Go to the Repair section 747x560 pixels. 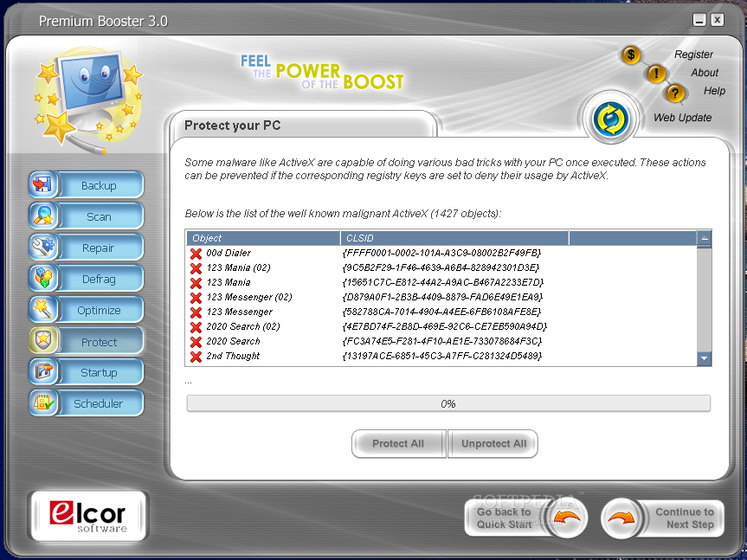click(99, 248)
